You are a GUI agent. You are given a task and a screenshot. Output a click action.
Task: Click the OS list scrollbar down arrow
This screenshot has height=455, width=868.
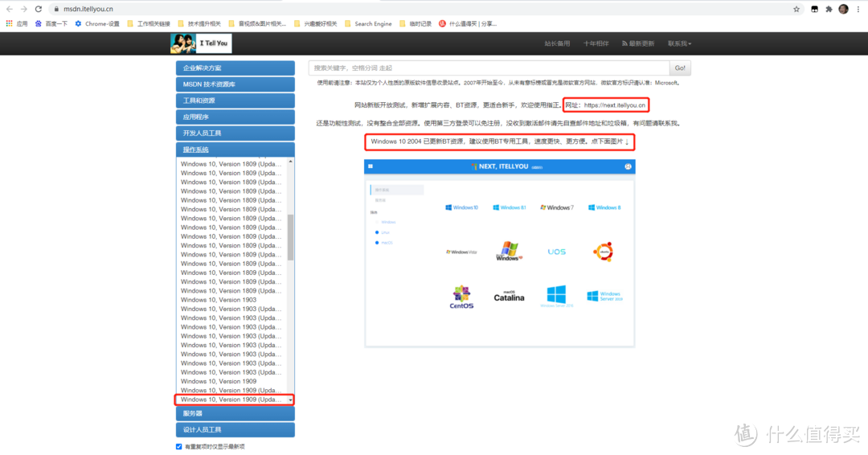click(291, 400)
